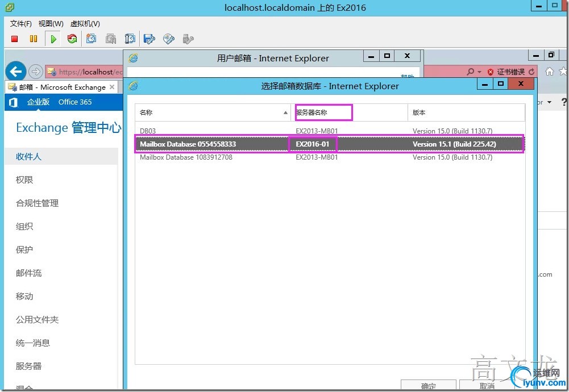569x392 pixels.
Task: Click the 取消 button in the database dialog
Action: [487, 385]
